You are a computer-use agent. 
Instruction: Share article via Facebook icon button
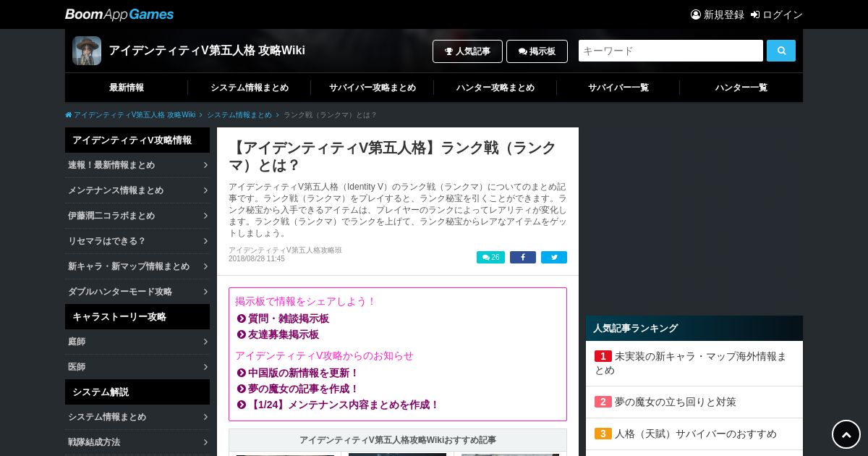(x=523, y=258)
